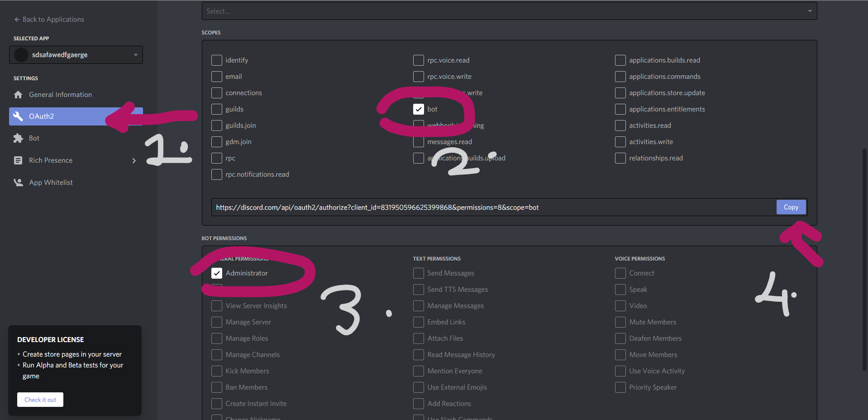Screen dimensions: 868x420
Task: Toggle the Use Voice Activity permission
Action: tap(620, 371)
